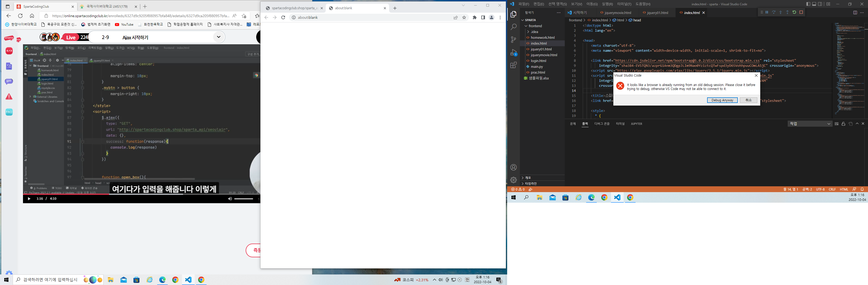
Task: Go to Edge home page
Action: click(32, 16)
